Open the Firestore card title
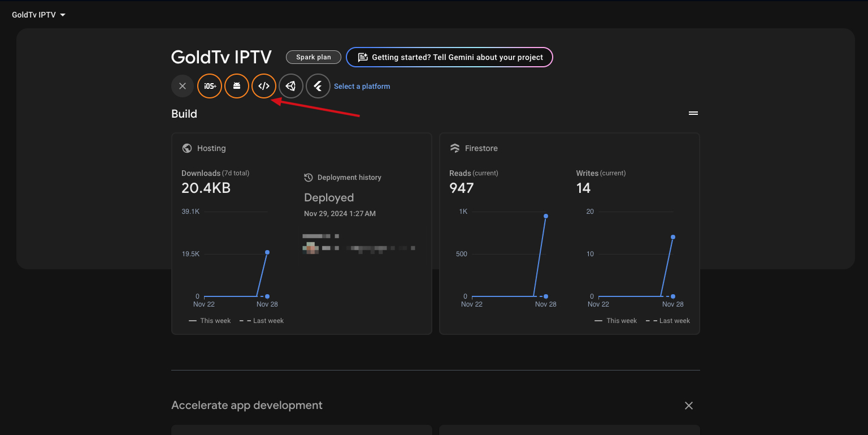The height and width of the screenshot is (435, 868). point(481,148)
